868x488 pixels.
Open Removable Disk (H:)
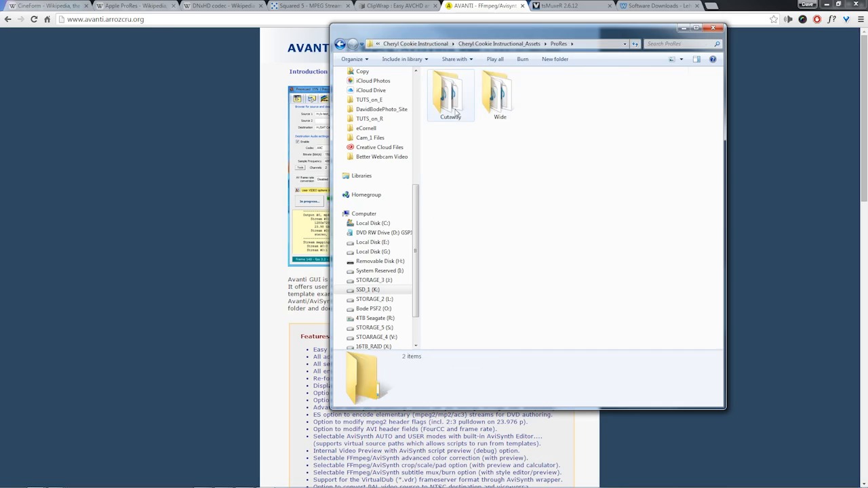pos(380,261)
